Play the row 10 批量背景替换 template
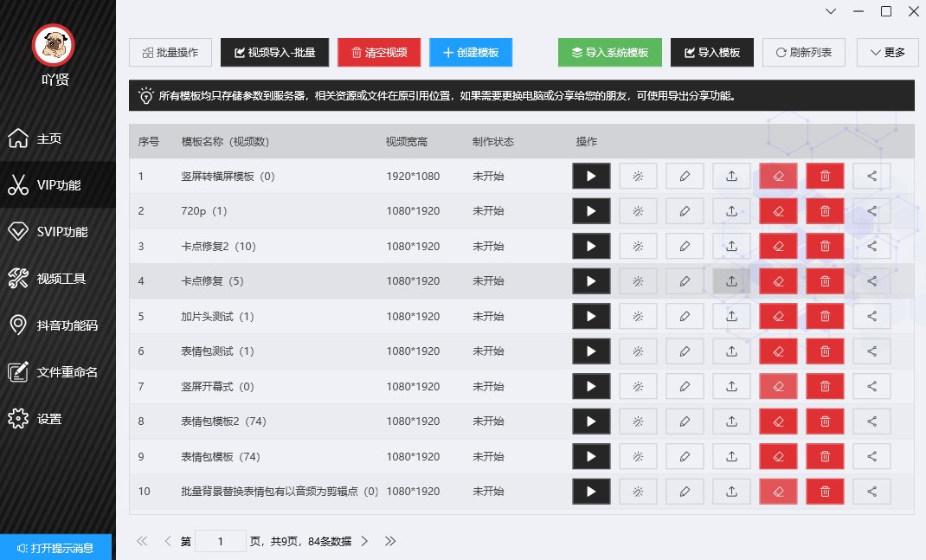The image size is (926, 560). (x=591, y=492)
